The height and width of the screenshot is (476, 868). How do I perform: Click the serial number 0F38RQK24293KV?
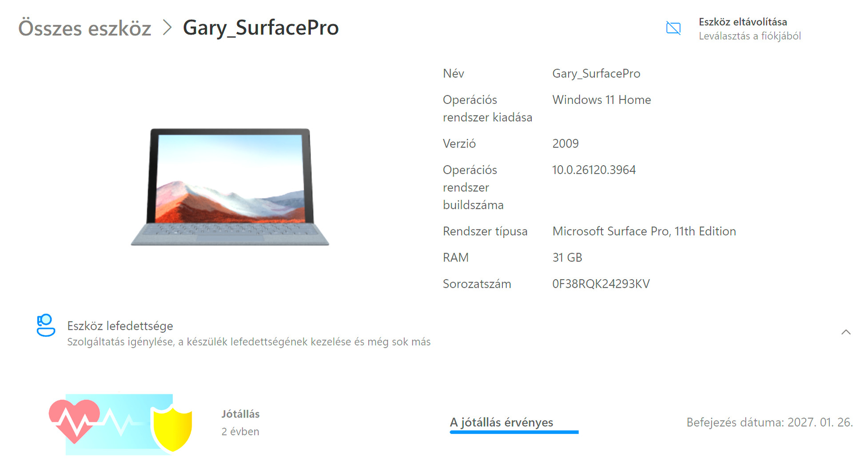pyautogui.click(x=601, y=284)
